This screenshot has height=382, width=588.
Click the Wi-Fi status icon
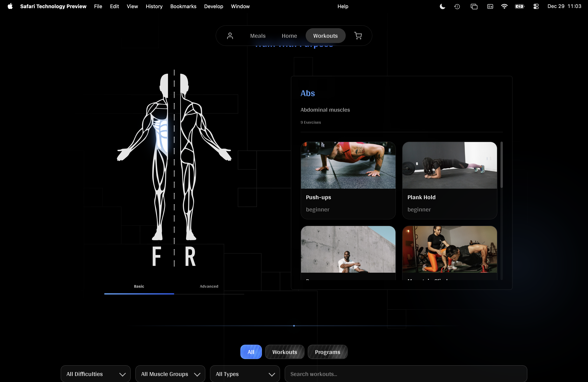(x=504, y=6)
